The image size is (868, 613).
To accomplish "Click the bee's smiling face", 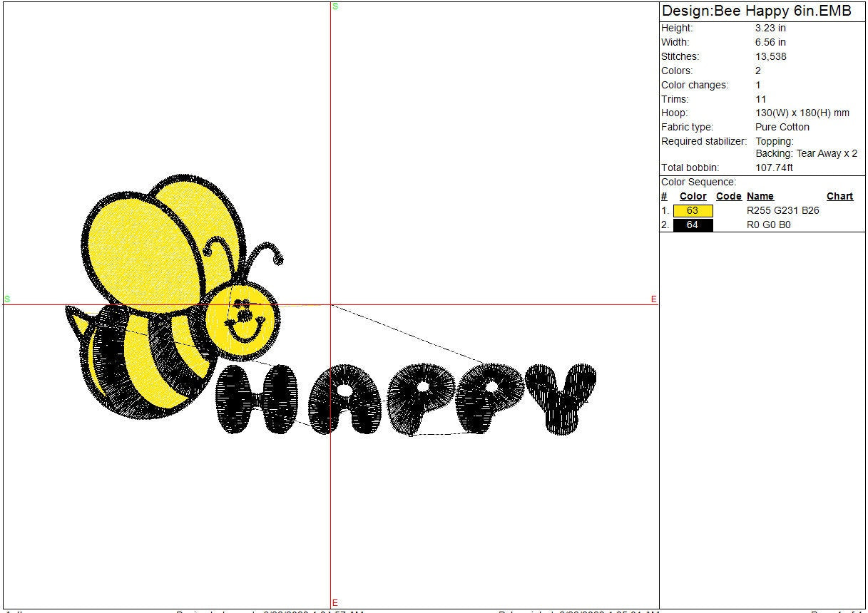I will tap(242, 321).
